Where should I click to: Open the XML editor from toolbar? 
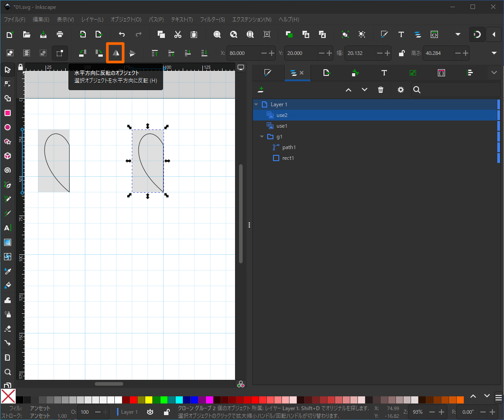tap(434, 34)
